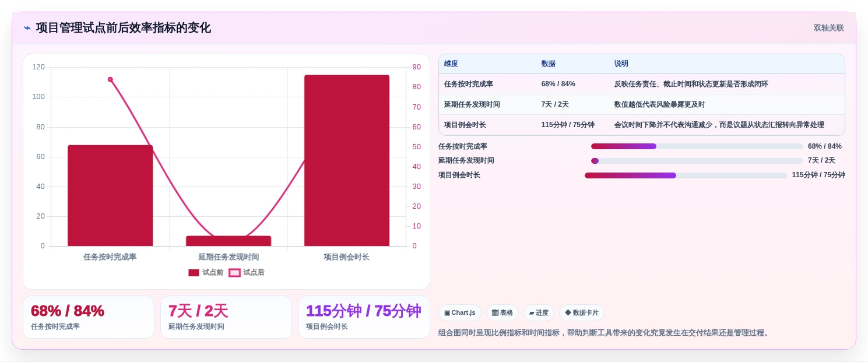The width and height of the screenshot is (868, 362).
Task: Select the 任务按时完成率 bar in the chart
Action: [x=110, y=195]
